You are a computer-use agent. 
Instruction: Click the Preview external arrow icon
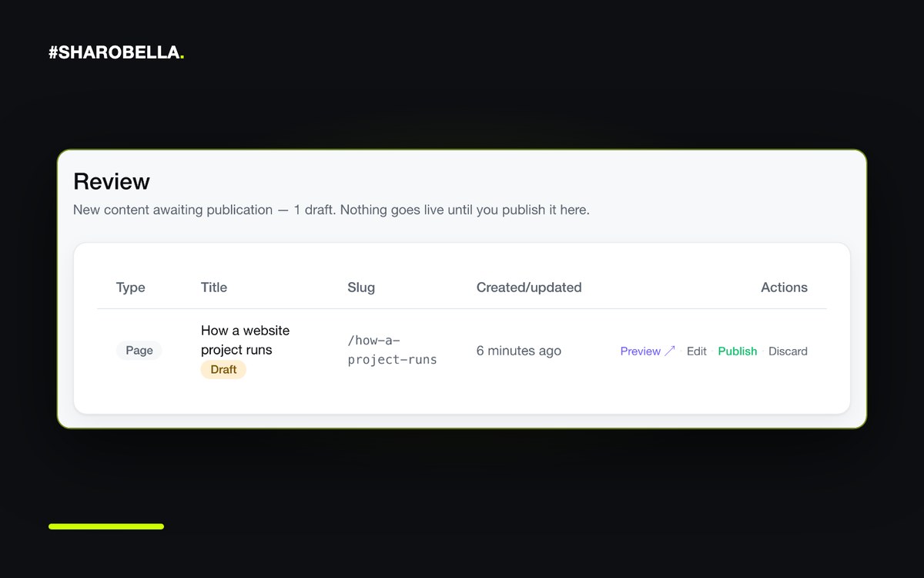670,351
